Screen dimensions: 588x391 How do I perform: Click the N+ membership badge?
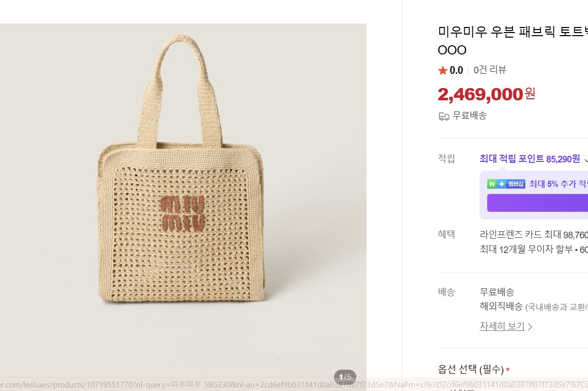(506, 184)
